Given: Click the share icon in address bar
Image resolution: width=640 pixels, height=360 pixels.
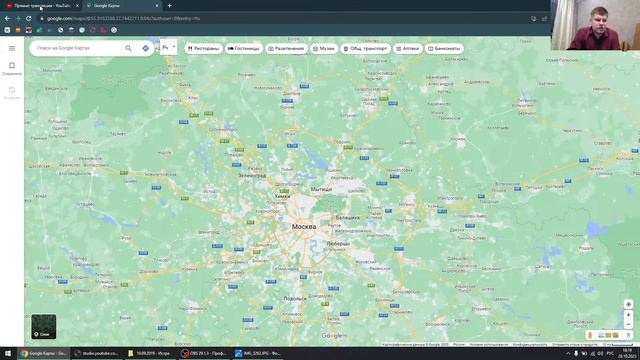Looking at the screenshot, I should click(544, 18).
